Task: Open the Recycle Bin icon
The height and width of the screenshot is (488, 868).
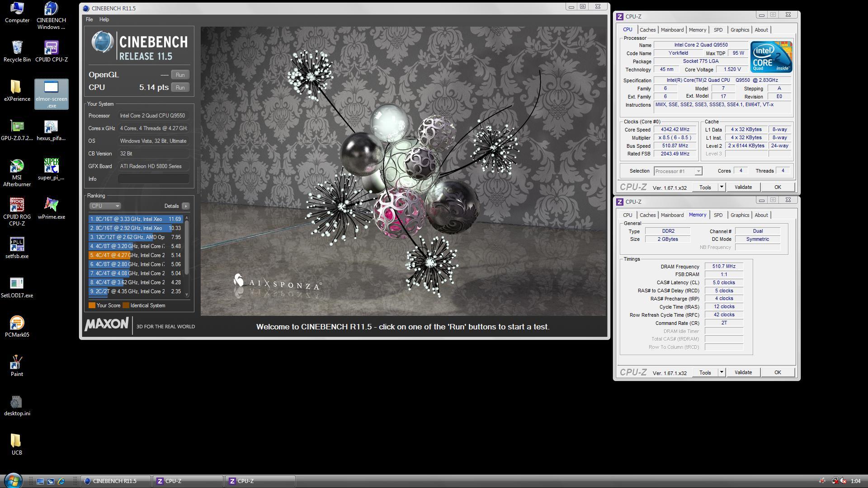Action: pyautogui.click(x=17, y=52)
